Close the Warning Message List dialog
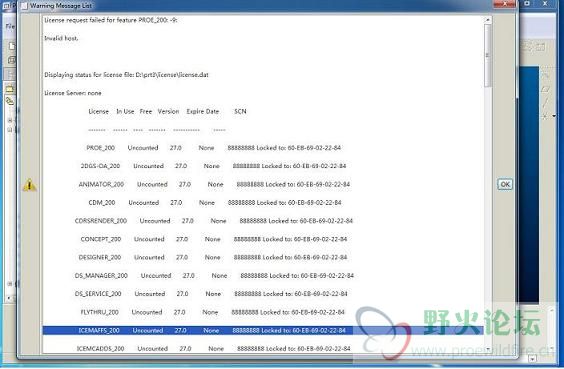564x369 pixels. [x=505, y=4]
